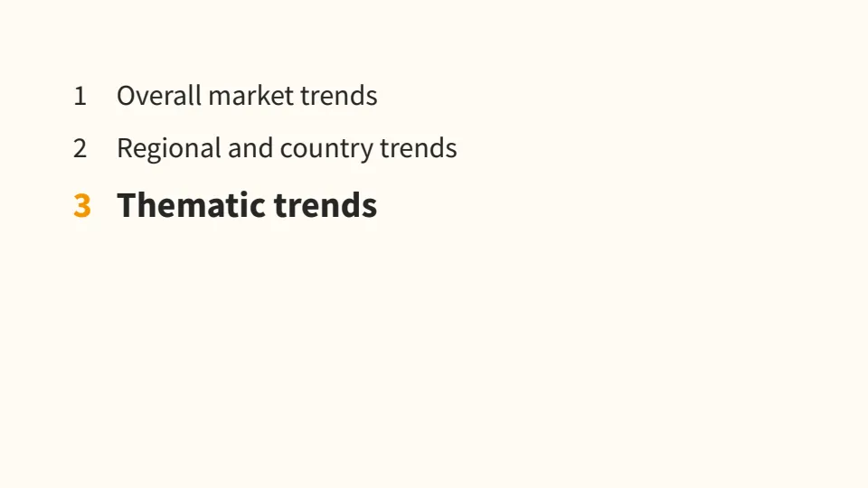Click the letter R in Regional
The image size is (868, 488).
[125, 149]
